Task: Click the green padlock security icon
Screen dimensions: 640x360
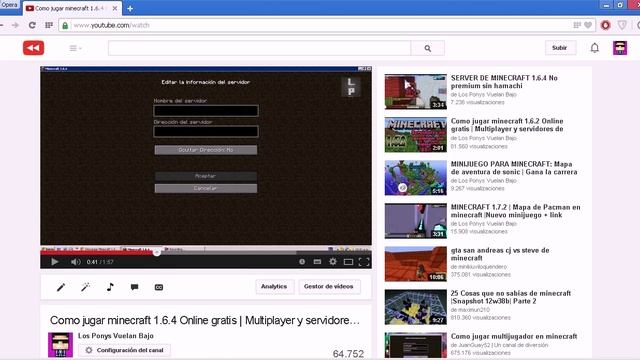Action: 65,25
